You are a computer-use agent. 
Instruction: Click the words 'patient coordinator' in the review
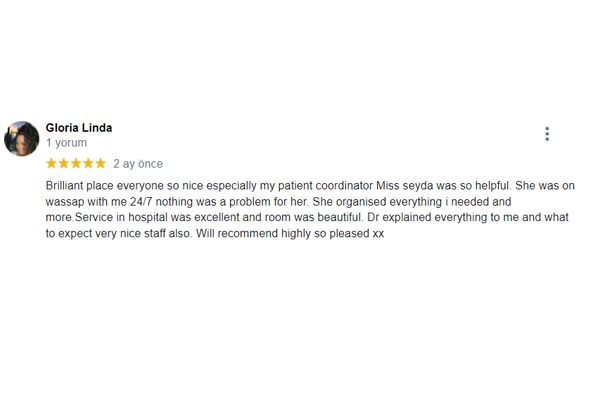point(325,186)
